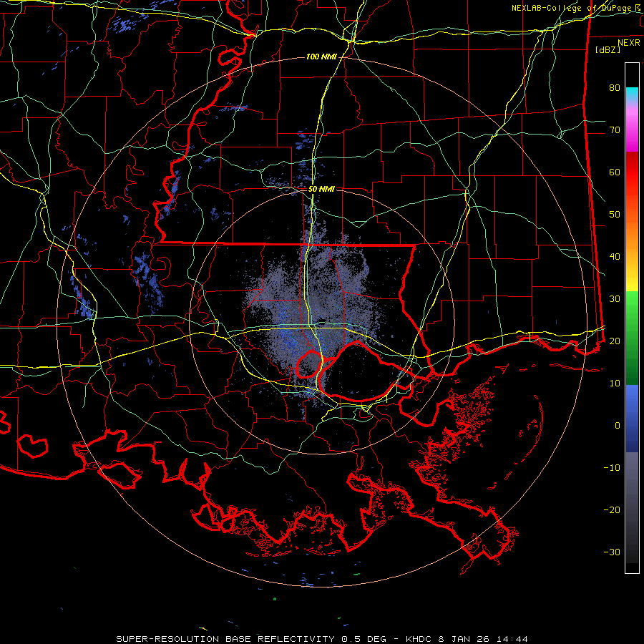Viewport: 644px width, 644px height.
Task: Click the NEXR label above the color scale
Action: 629,43
